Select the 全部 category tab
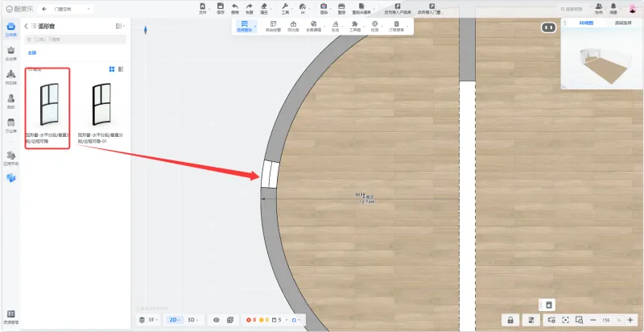 pos(32,52)
